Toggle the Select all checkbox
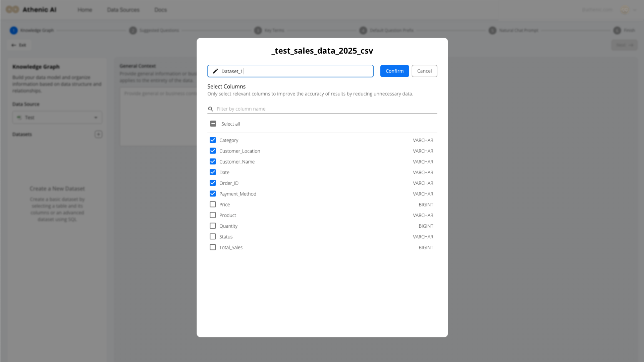 pos(213,124)
